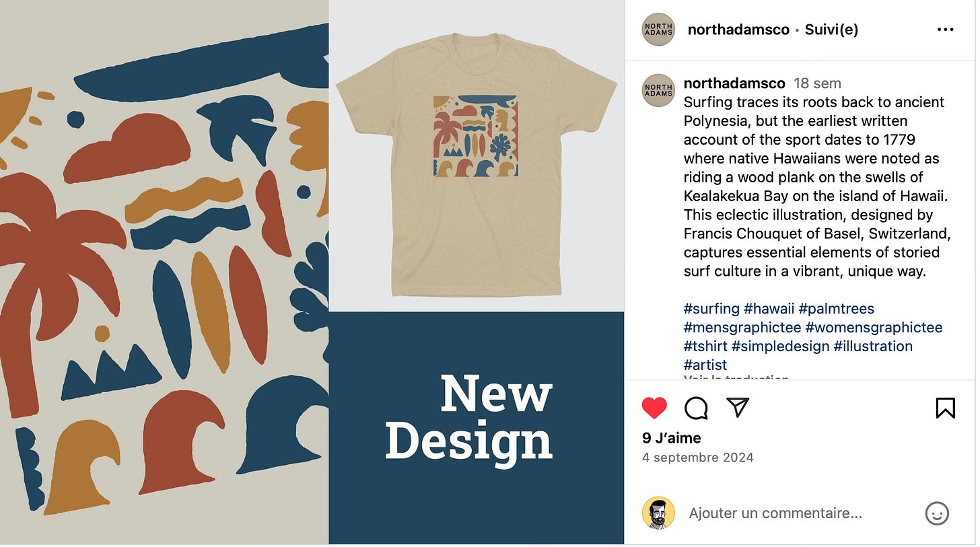980x547 pixels.
Task: Click the Ajouter un commentaire field
Action: point(775,513)
